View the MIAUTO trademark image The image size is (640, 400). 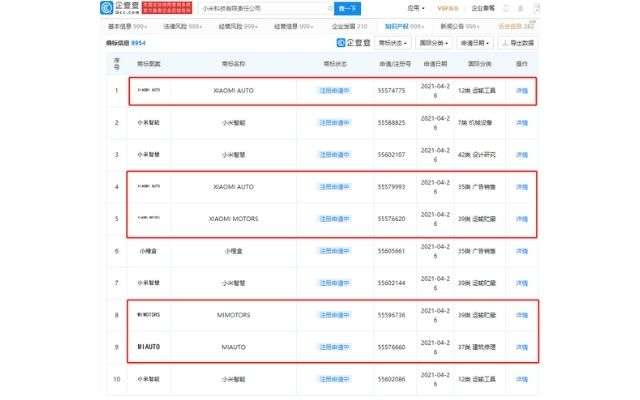149,347
